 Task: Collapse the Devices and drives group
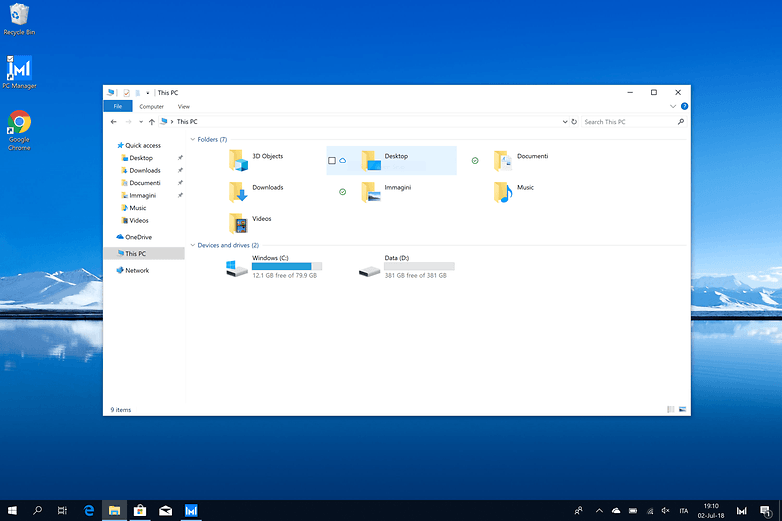(x=192, y=245)
